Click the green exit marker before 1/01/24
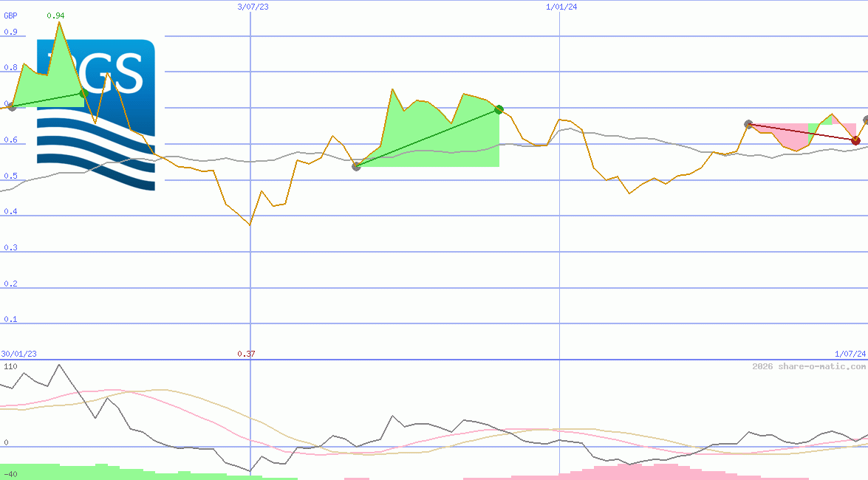This screenshot has height=480, width=868. point(499,109)
